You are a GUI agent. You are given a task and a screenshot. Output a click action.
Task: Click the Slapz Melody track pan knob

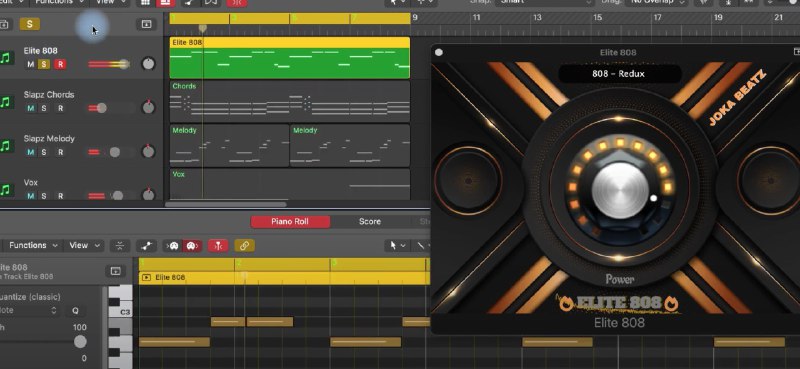coord(148,152)
